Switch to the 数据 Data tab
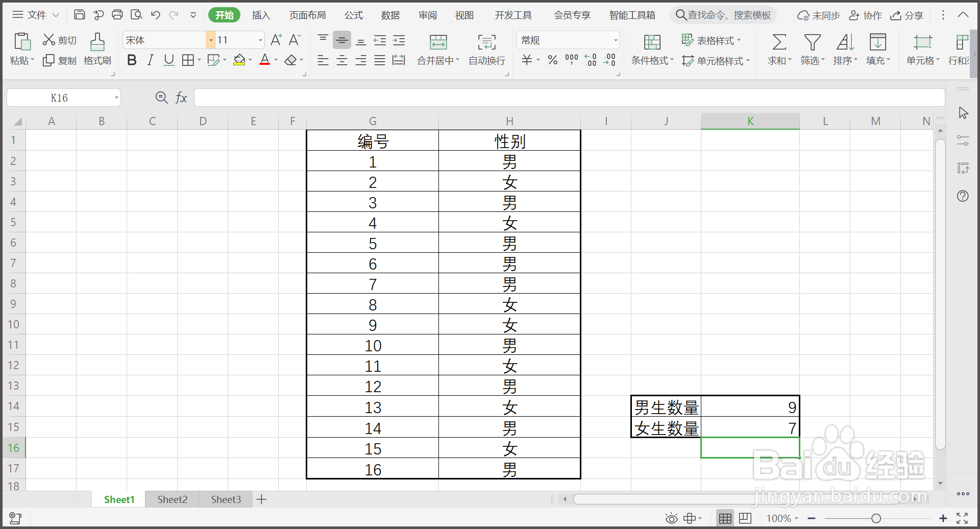 (390, 15)
